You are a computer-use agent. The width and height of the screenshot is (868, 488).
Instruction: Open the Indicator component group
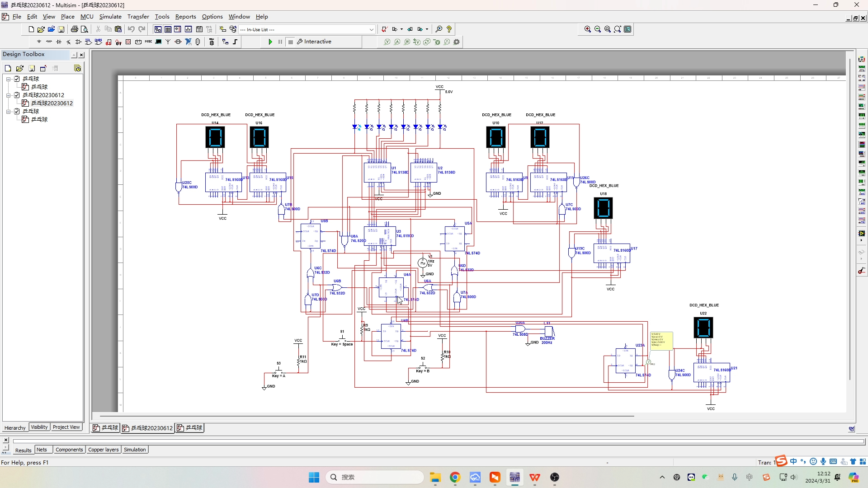pyautogui.click(x=128, y=42)
